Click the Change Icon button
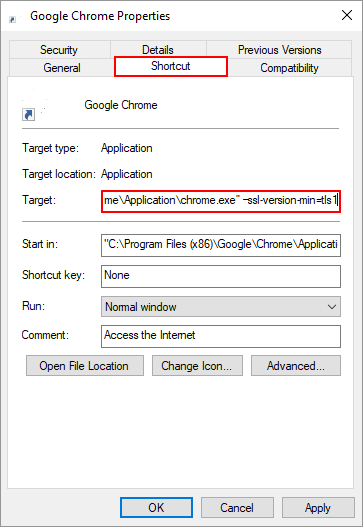363x527 pixels. click(197, 365)
